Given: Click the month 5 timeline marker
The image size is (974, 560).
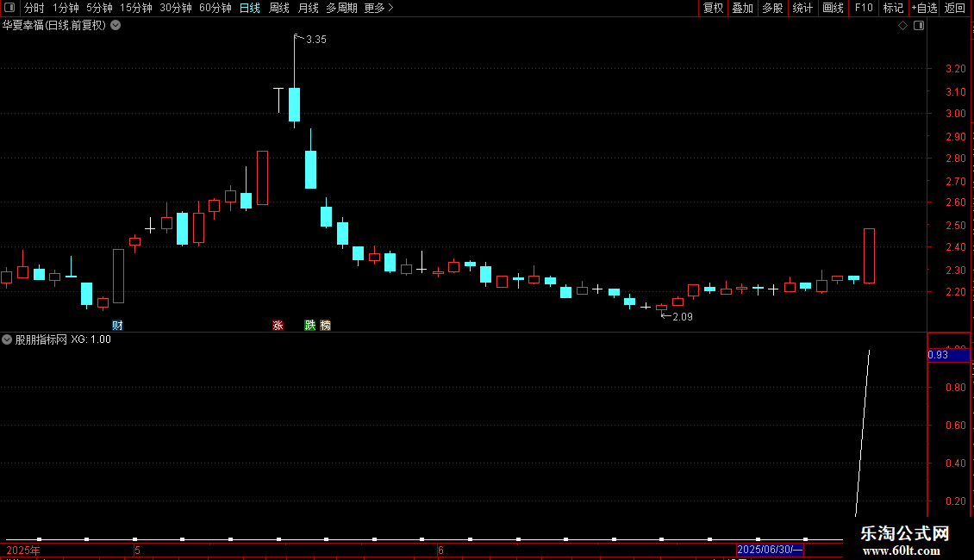Looking at the screenshot, I should click(137, 550).
